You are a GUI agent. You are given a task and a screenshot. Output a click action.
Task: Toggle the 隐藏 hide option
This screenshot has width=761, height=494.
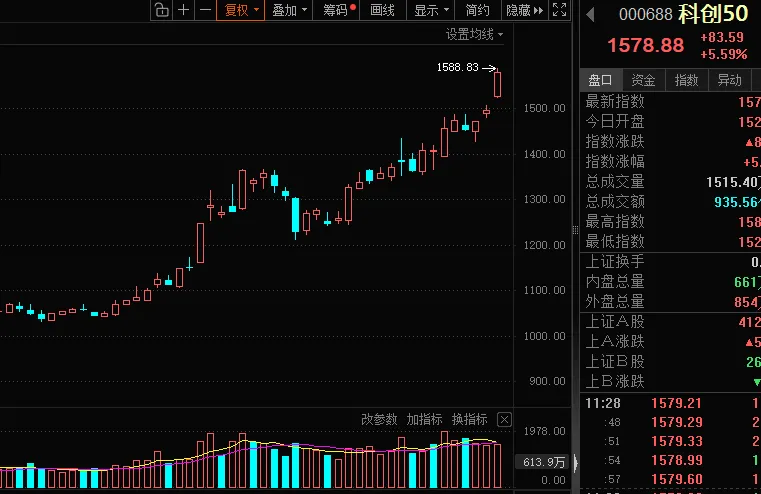[517, 10]
